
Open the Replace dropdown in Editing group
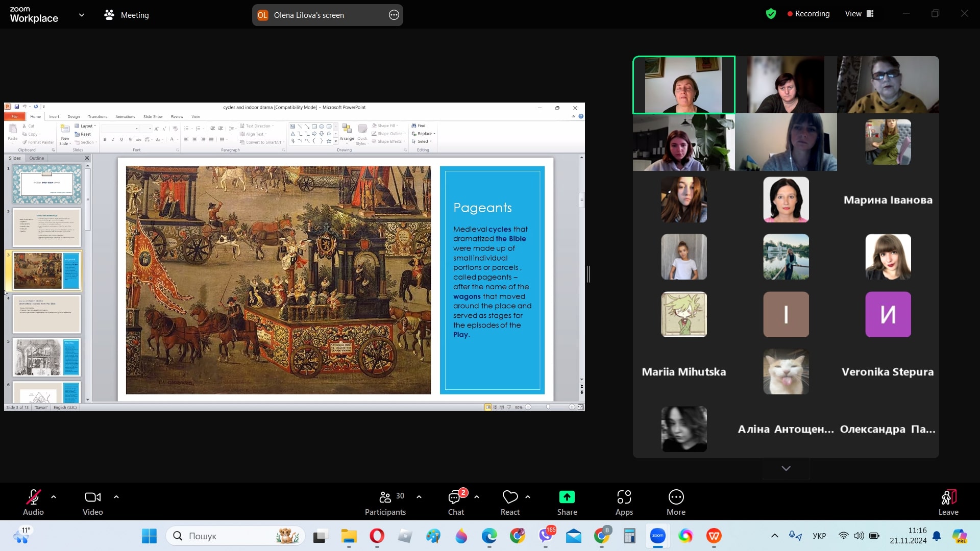[424, 134]
